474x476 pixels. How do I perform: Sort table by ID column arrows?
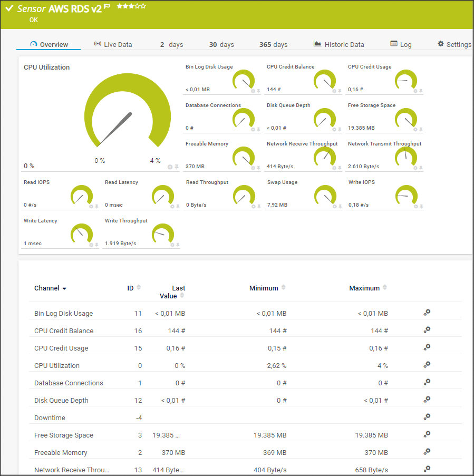click(x=139, y=288)
